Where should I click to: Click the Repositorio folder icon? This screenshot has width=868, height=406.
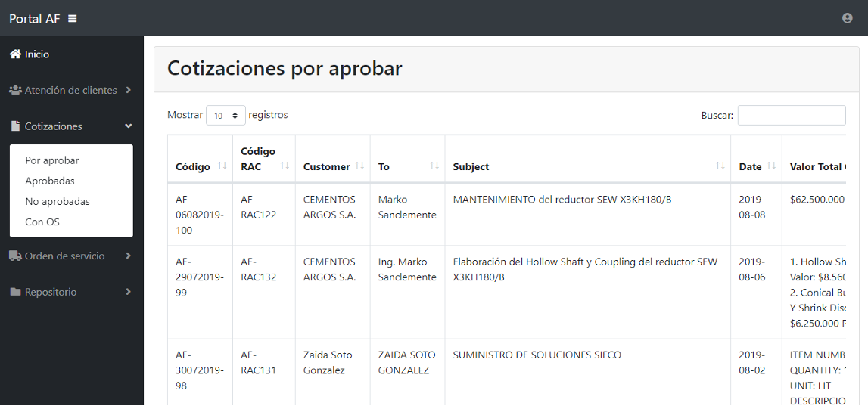tap(15, 292)
